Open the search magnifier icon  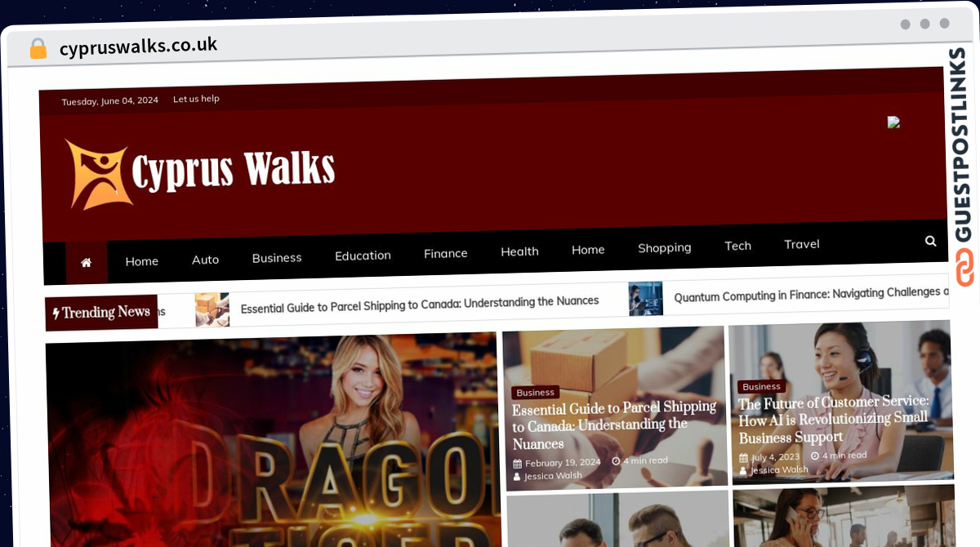pos(931,241)
